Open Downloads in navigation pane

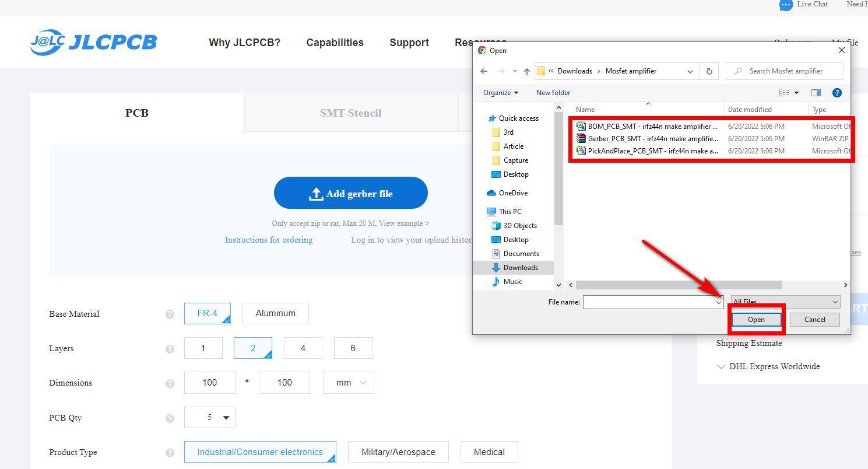[515, 268]
